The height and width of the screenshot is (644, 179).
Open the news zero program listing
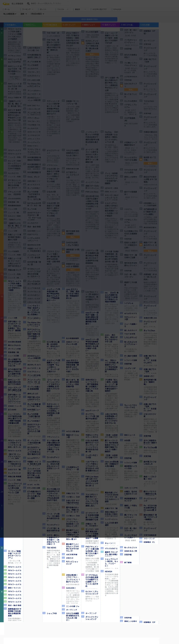[112, 464]
